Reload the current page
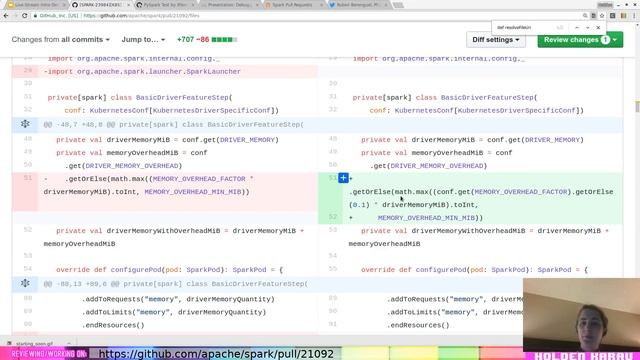Screen dimensions: 640x360 click(x=24, y=16)
